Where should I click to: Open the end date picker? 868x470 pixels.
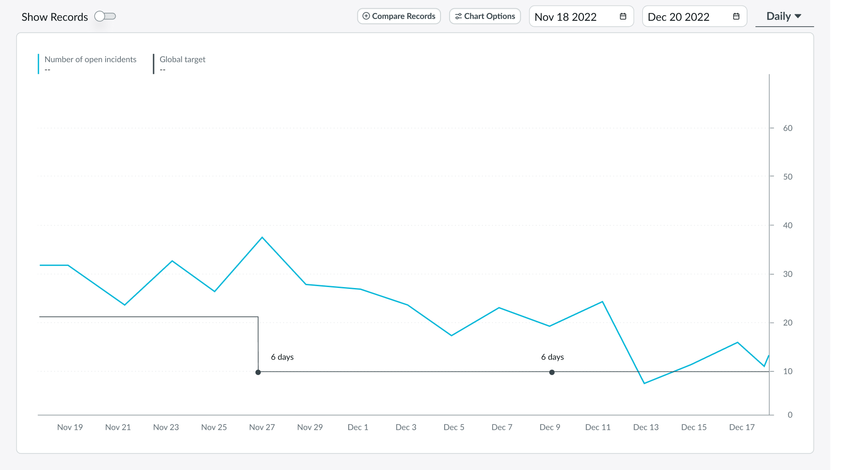694,16
